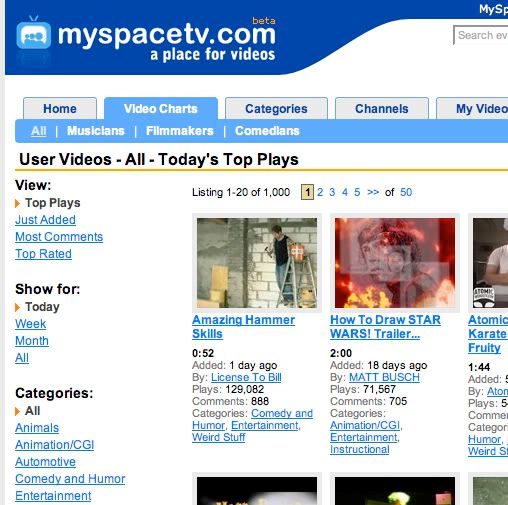Click the "Plays: 129,082" text

tap(228, 389)
